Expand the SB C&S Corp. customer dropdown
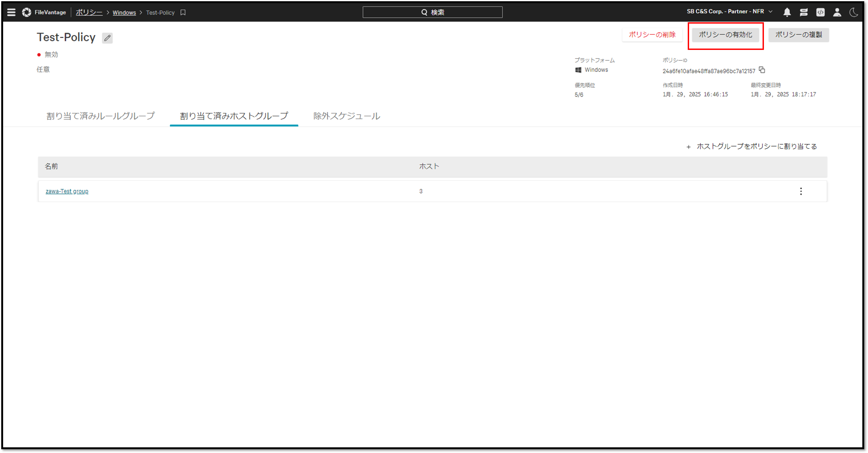Screen dimensions: 868x453 point(730,11)
